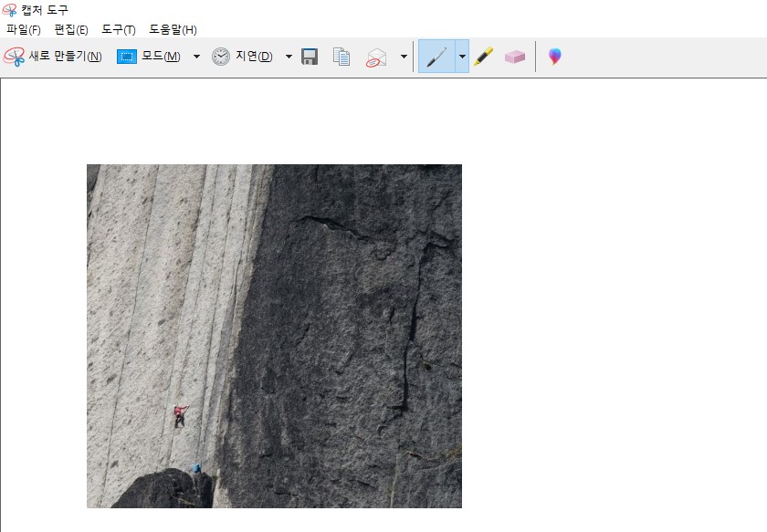Click the scissors icon in title bar
767x532 pixels.
9,10
